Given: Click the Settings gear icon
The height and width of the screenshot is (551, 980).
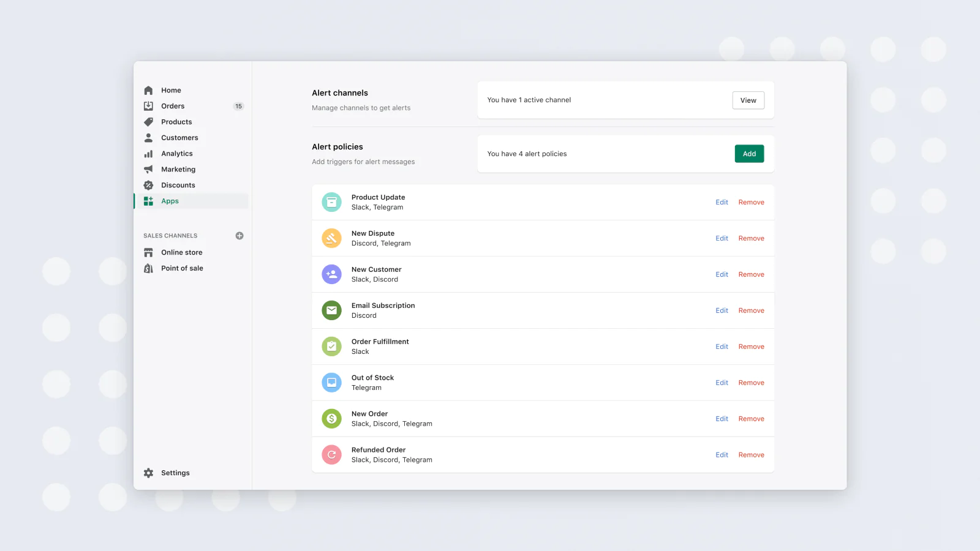Looking at the screenshot, I should 148,473.
